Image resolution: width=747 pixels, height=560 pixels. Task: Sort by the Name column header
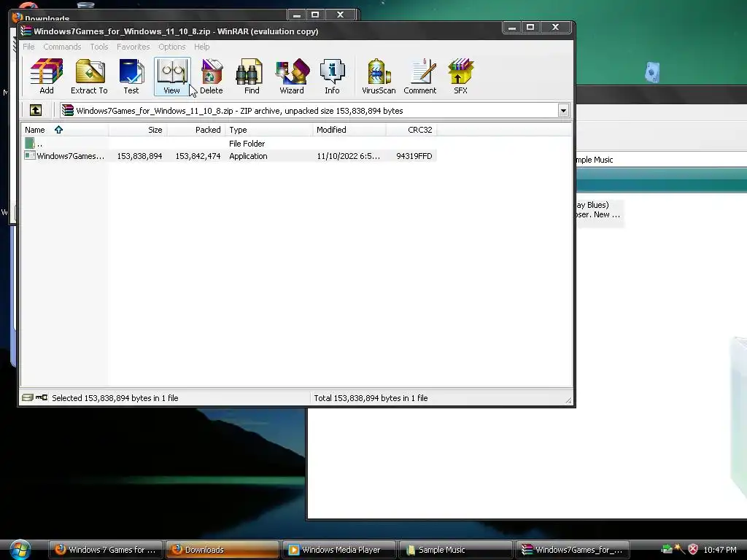[65, 130]
